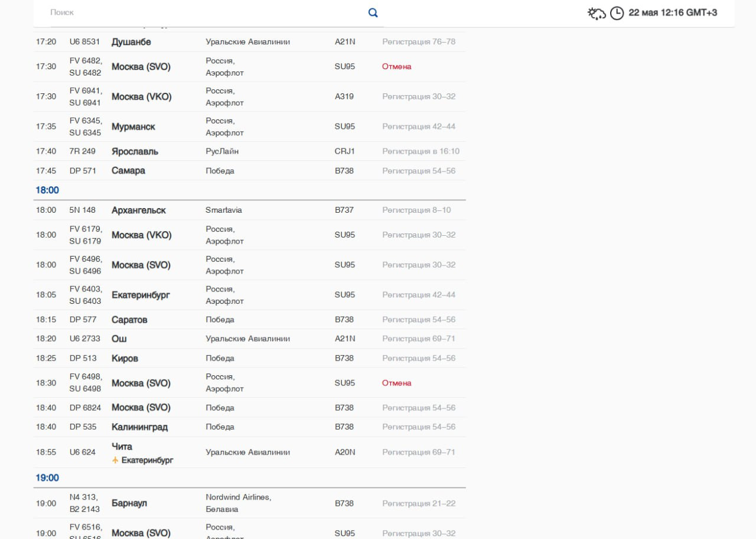This screenshot has height=539, width=756.
Task: Click the red Отмена status at 18:30
Action: click(396, 383)
